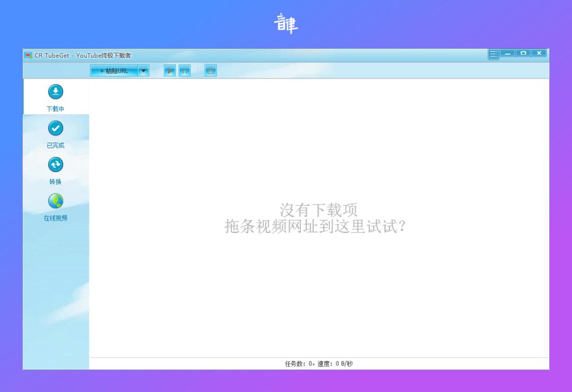Delete tasks using the trash toolbar icon
This screenshot has width=572, height=392.
[210, 70]
